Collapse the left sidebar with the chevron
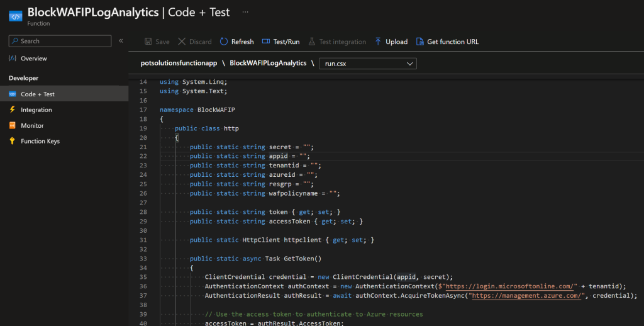This screenshot has height=326, width=644. (121, 41)
